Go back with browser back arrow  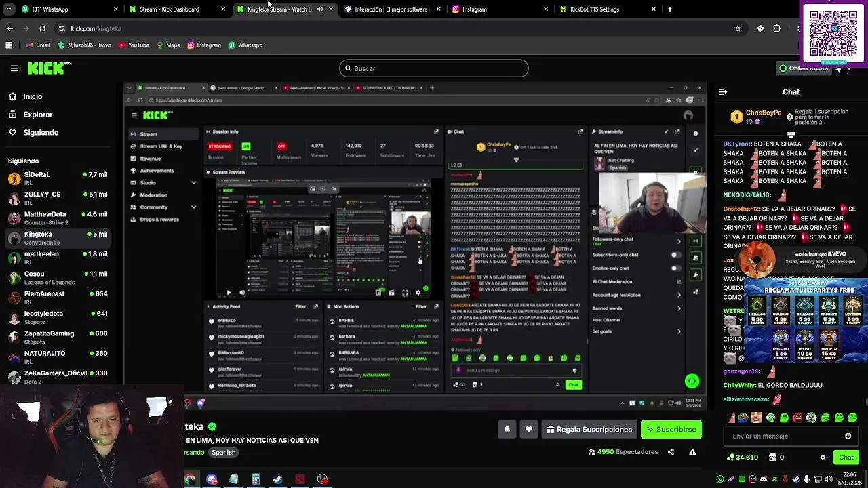coord(9,28)
